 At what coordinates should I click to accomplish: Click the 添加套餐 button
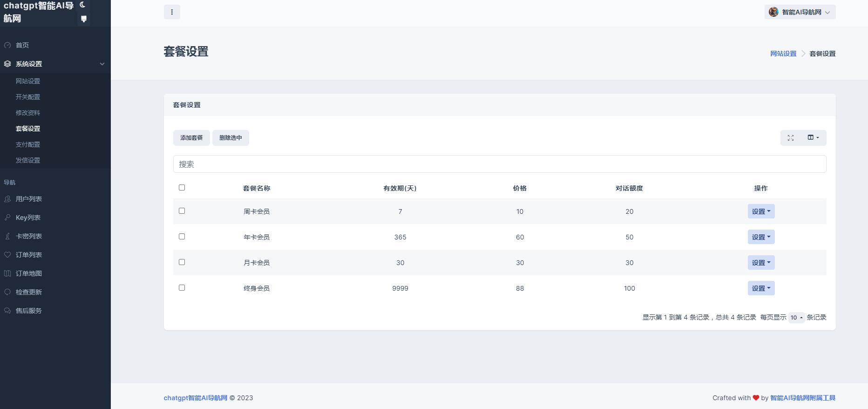(x=191, y=138)
